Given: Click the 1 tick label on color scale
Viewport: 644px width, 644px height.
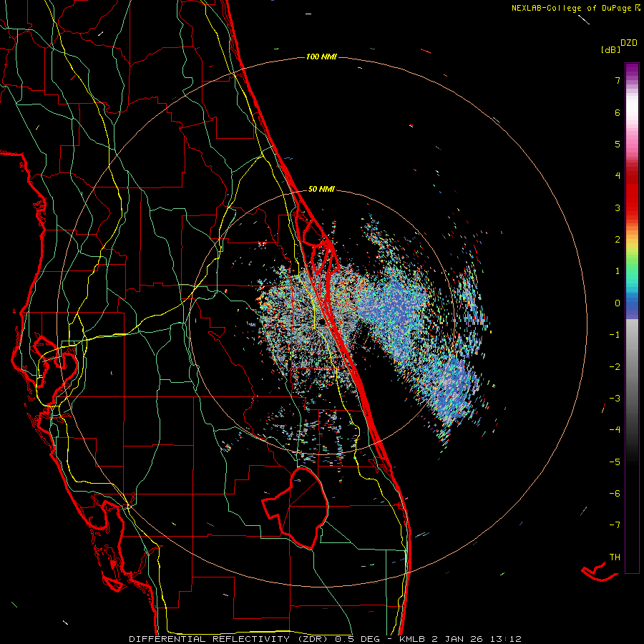Looking at the screenshot, I should 618,271.
